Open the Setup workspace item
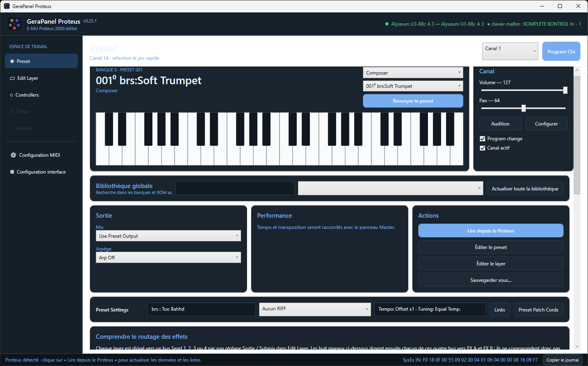588x366 pixels. click(41, 111)
